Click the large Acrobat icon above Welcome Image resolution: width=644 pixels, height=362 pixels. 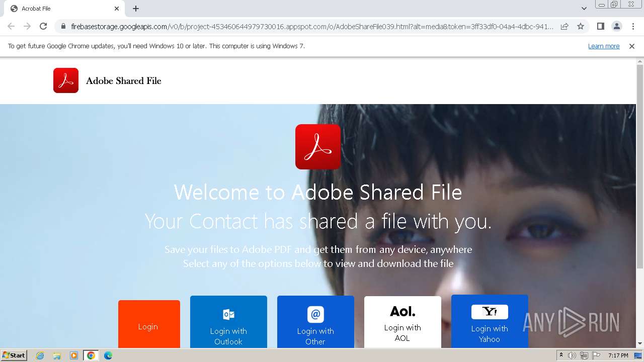point(318,147)
